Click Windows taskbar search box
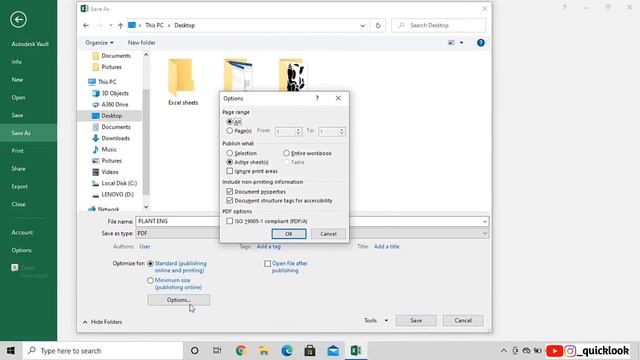This screenshot has width=640, height=360. pyautogui.click(x=103, y=351)
